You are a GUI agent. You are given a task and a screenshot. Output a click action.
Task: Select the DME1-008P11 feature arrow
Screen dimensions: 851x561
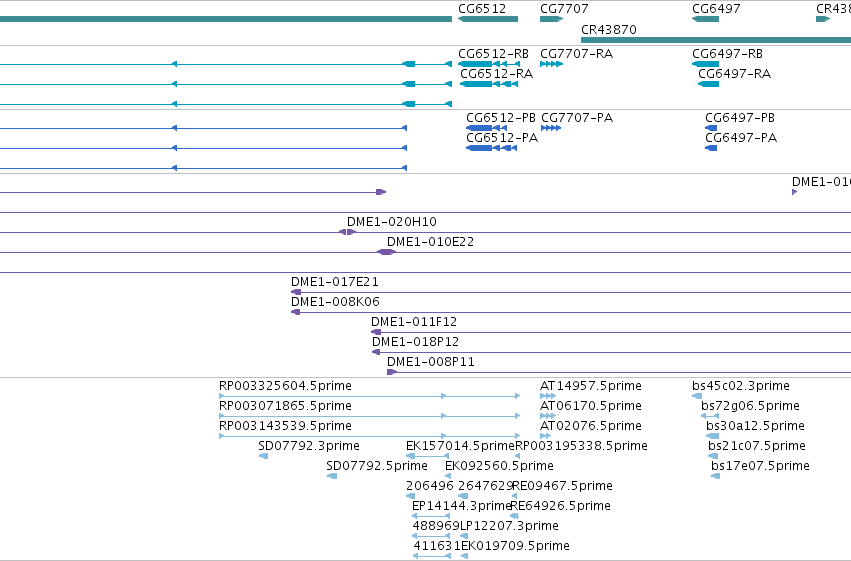pos(392,372)
